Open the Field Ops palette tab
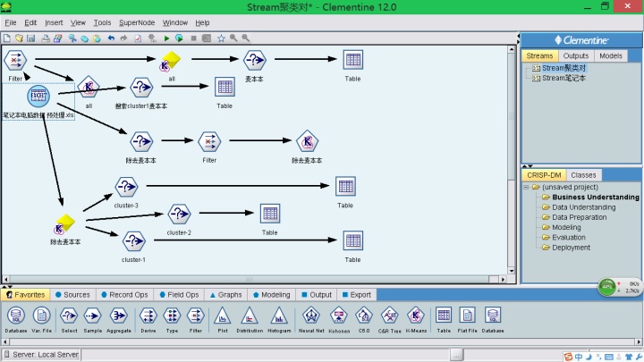The width and height of the screenshot is (644, 362). click(x=179, y=295)
